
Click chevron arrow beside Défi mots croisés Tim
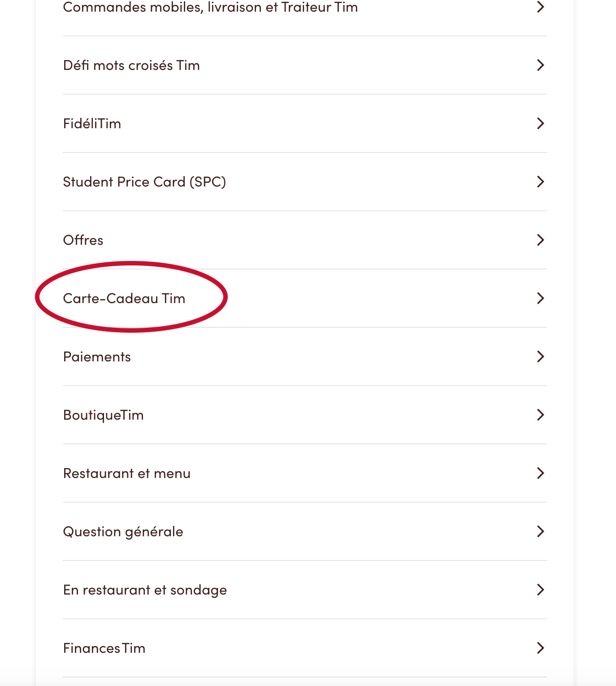[540, 65]
